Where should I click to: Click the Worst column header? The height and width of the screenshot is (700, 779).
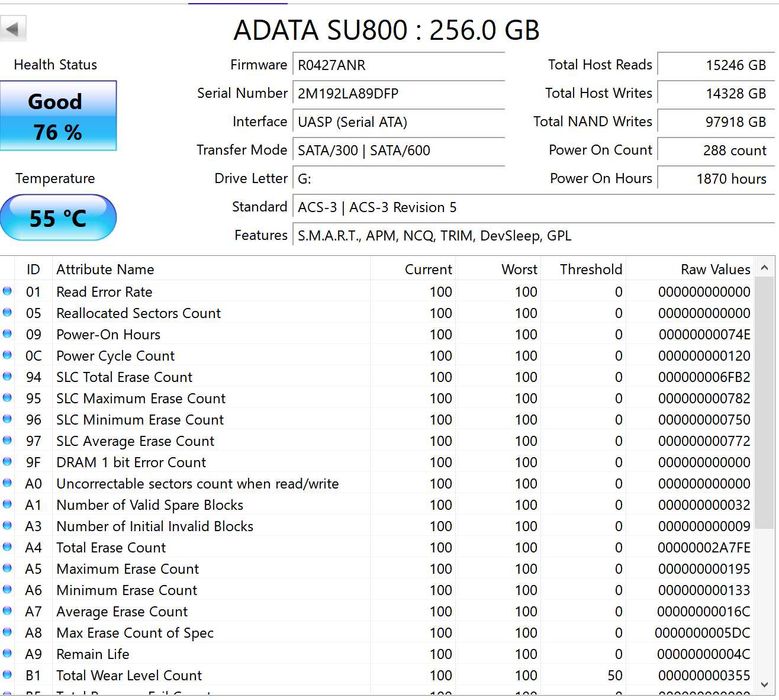498,269
